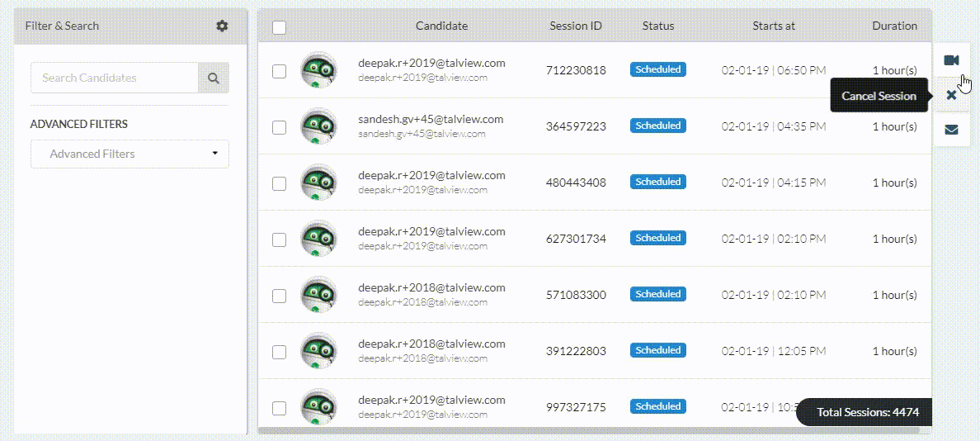Viewport: 980px width, 441px height.
Task: Click Scheduled badge for session 480443408
Action: [x=658, y=182]
